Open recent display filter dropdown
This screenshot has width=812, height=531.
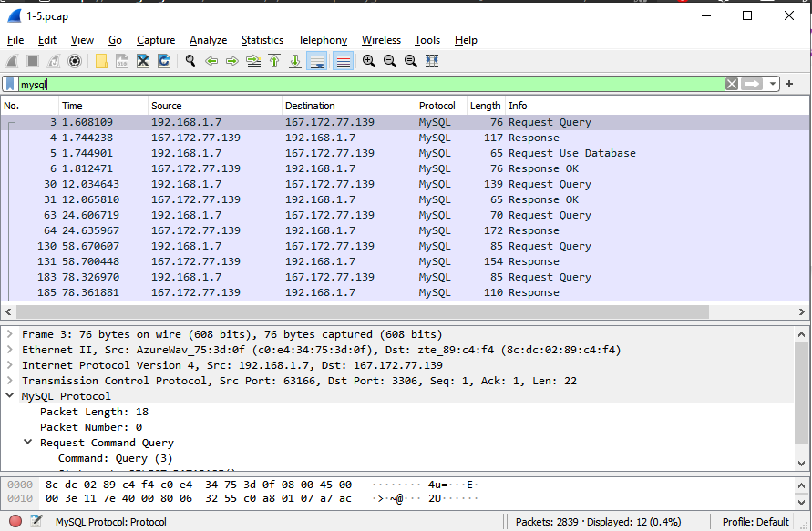(x=773, y=84)
